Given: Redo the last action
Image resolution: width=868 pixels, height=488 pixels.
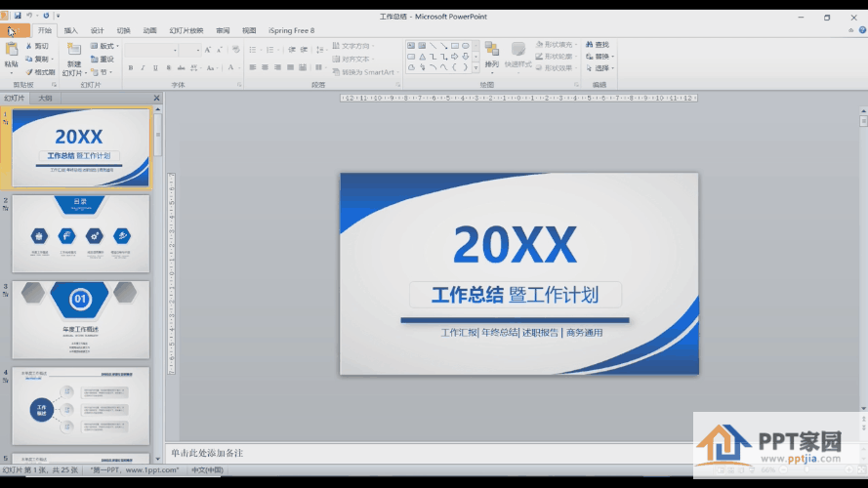Looking at the screenshot, I should pos(46,16).
